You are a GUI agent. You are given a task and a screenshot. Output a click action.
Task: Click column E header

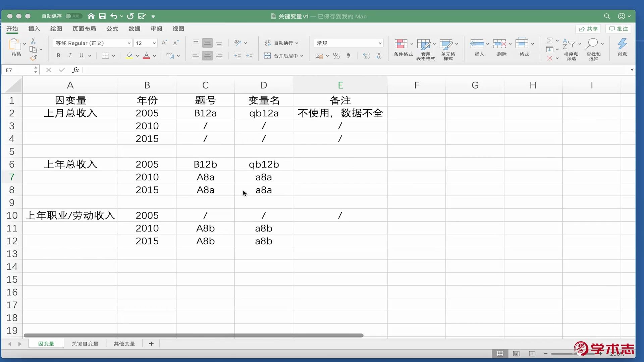coord(340,85)
